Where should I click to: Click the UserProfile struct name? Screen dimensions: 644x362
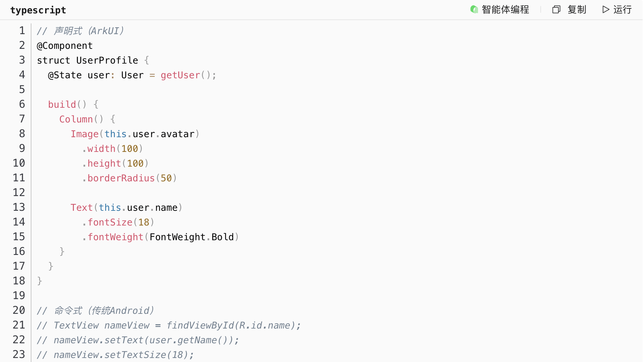(107, 60)
